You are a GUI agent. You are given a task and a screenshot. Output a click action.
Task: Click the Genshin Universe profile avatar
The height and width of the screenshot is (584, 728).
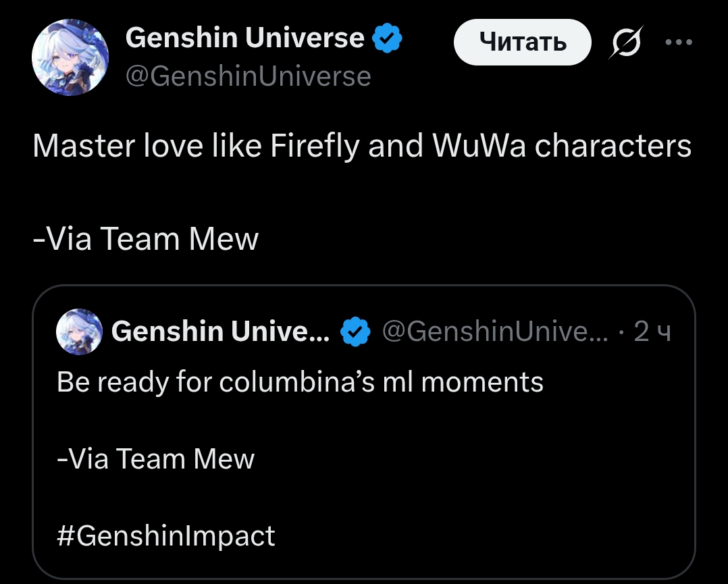coord(70,57)
